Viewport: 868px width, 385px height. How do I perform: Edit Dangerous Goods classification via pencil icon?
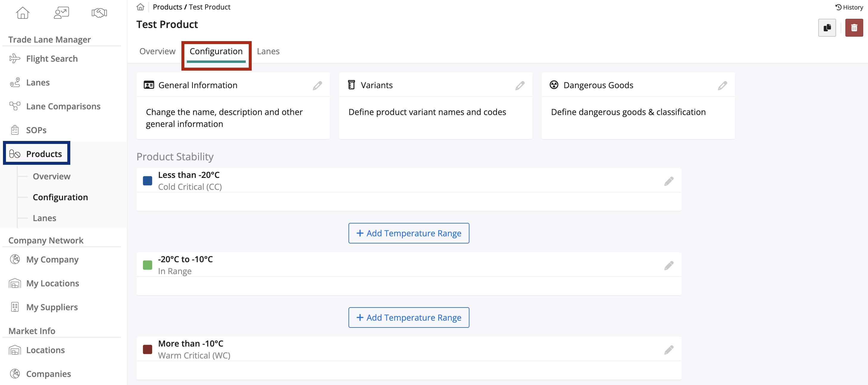(722, 85)
